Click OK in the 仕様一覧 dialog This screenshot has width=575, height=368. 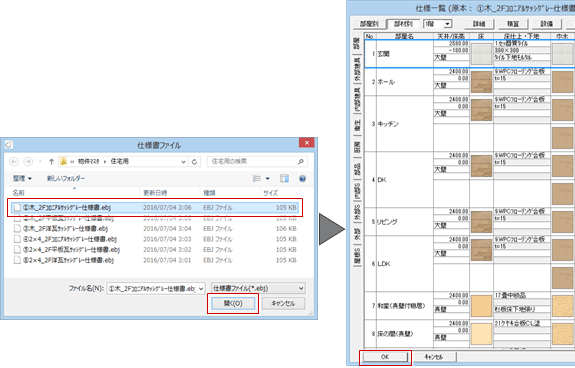coord(385,357)
